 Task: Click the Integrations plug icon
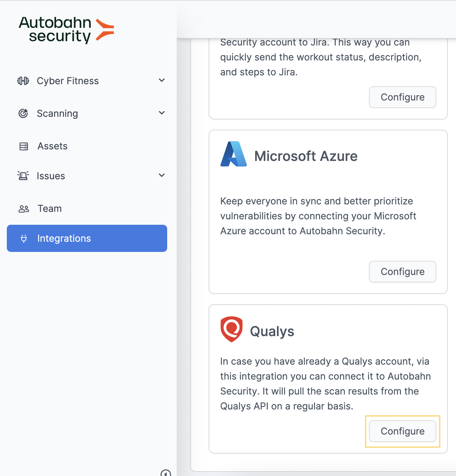coord(24,239)
